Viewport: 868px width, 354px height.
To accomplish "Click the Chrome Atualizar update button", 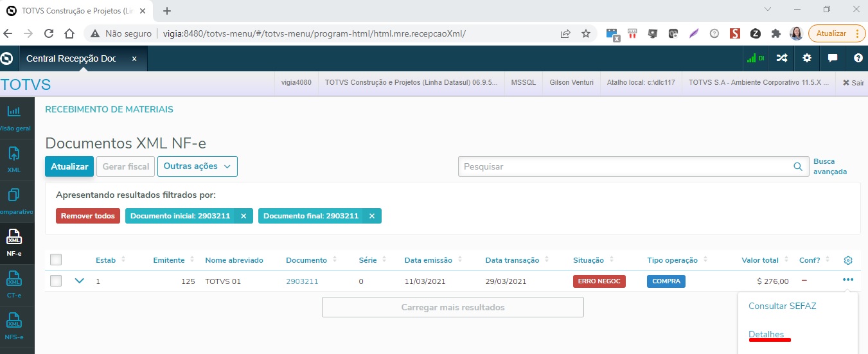I will (x=837, y=33).
